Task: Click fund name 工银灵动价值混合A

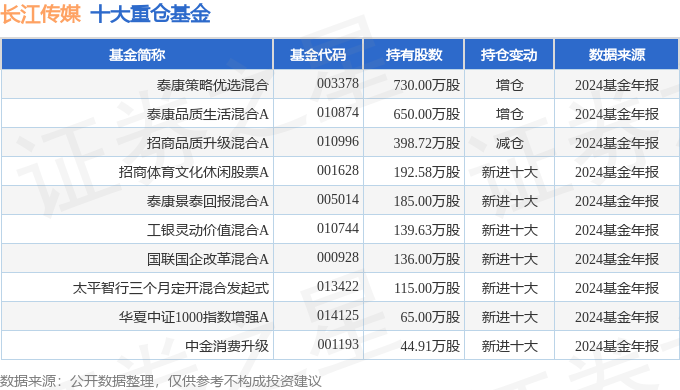Action: [x=208, y=230]
